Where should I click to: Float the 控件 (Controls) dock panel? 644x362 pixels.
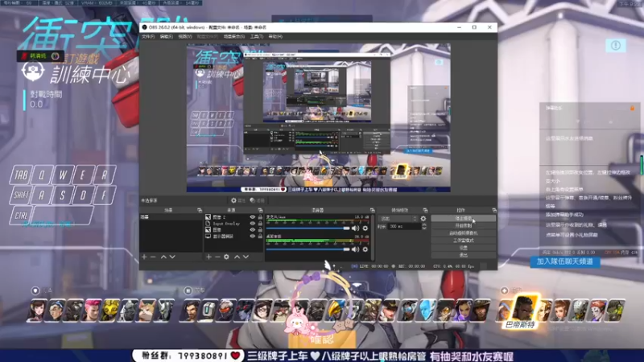coord(494,210)
